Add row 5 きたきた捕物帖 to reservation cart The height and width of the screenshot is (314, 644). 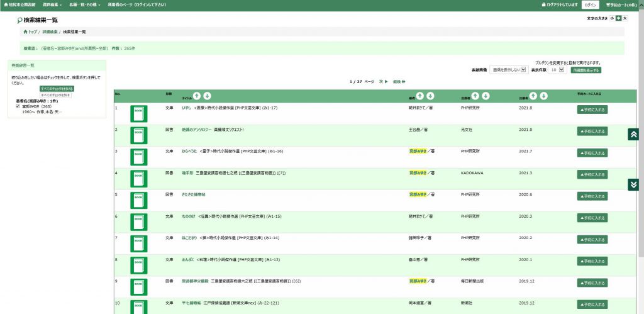point(592,196)
